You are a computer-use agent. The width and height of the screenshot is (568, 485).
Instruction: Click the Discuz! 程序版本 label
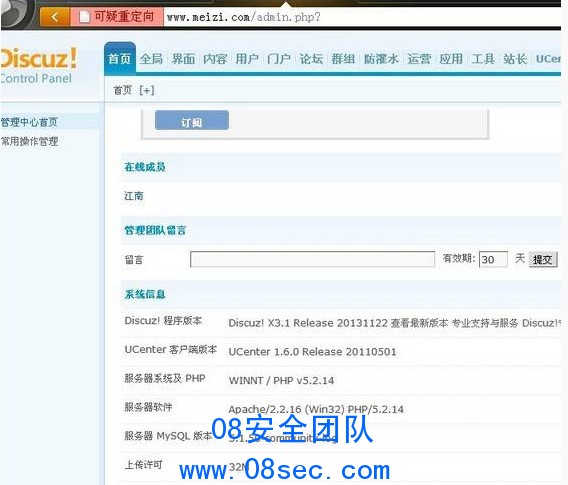[x=163, y=321]
